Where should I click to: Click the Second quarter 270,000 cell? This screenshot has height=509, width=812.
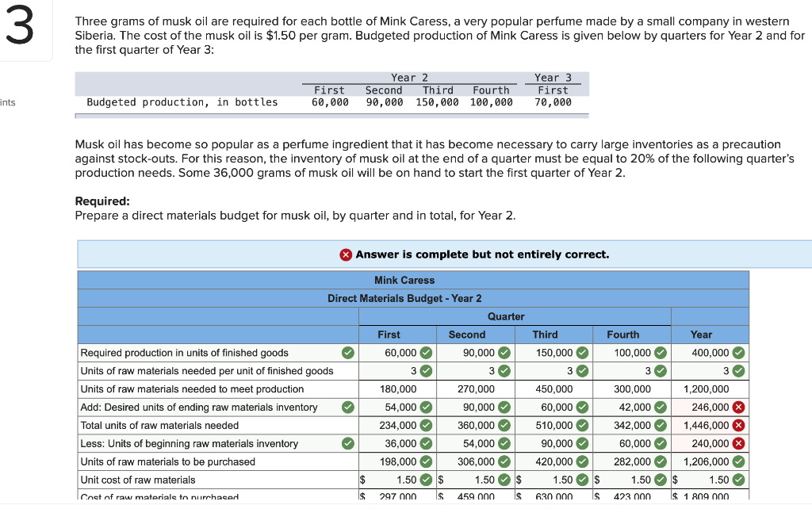476,388
